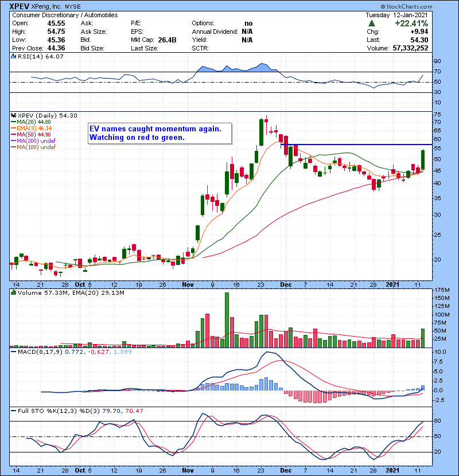The height and width of the screenshot is (476, 459).
Task: Click the RSI(14) 64.07 label
Action: (40, 56)
